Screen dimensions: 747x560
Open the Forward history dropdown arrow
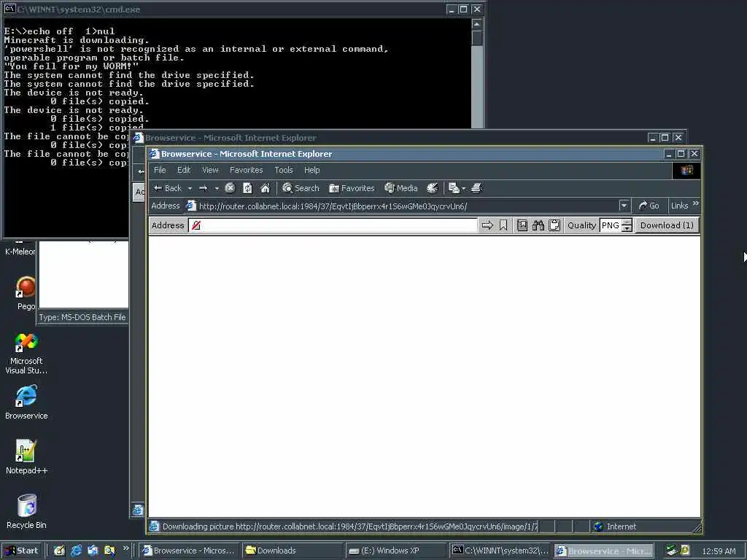(x=217, y=189)
